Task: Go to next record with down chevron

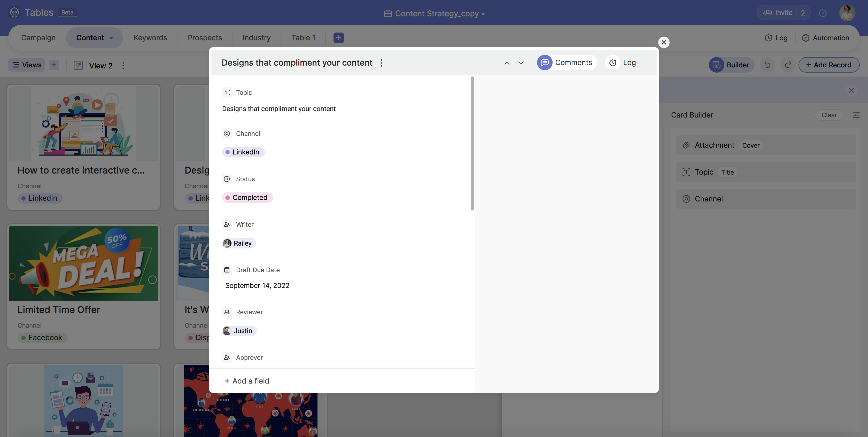Action: coord(521,63)
